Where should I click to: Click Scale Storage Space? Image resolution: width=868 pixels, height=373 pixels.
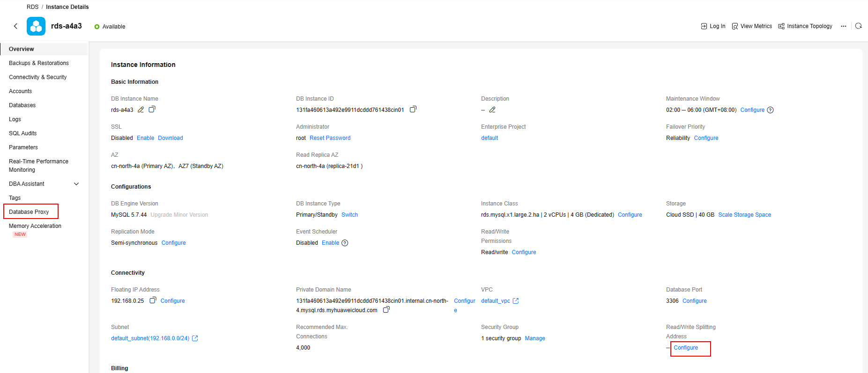pos(745,215)
